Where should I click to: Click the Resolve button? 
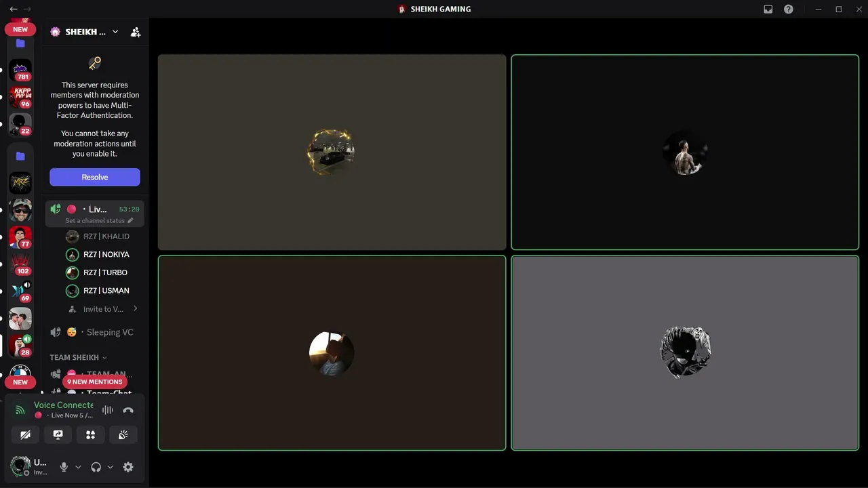pos(95,177)
